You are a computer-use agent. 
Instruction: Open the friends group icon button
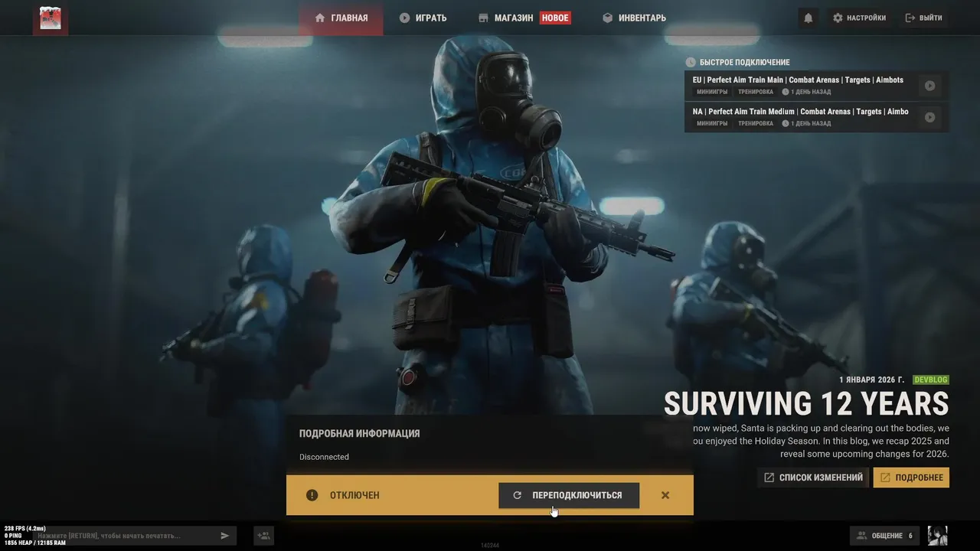pyautogui.click(x=263, y=536)
